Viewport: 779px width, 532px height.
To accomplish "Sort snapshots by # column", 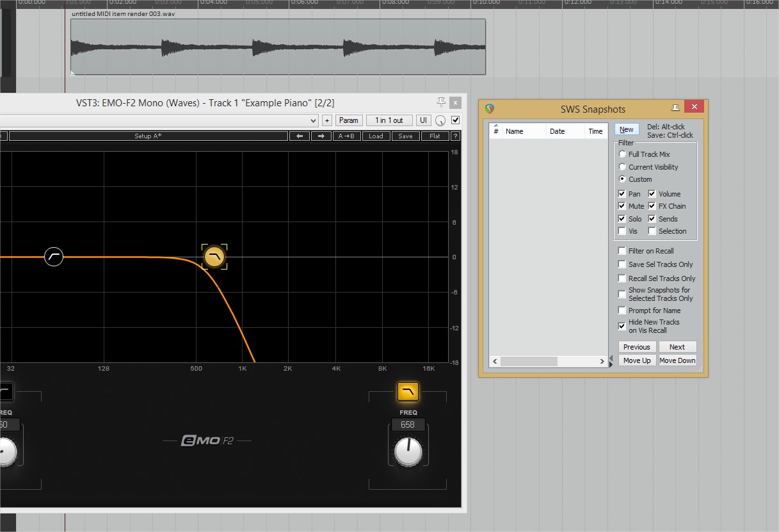I will (495, 131).
